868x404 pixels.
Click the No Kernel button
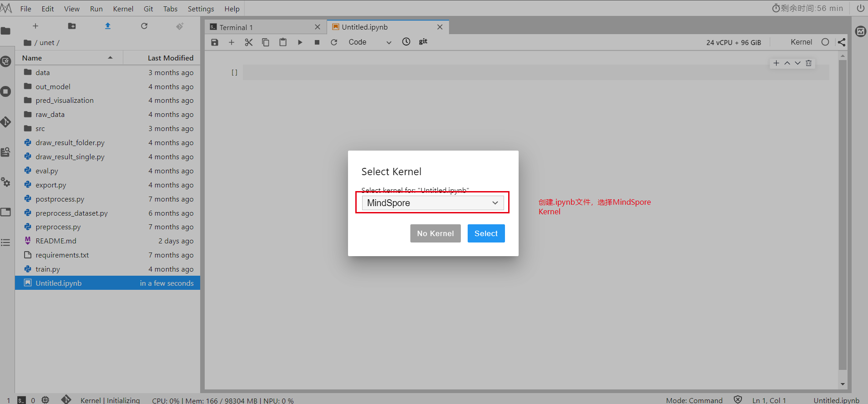point(435,233)
